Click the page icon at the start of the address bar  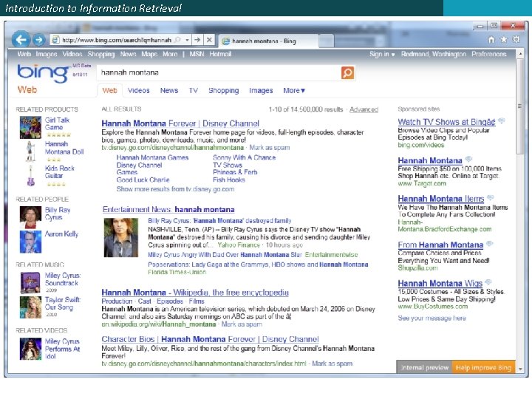click(55, 40)
